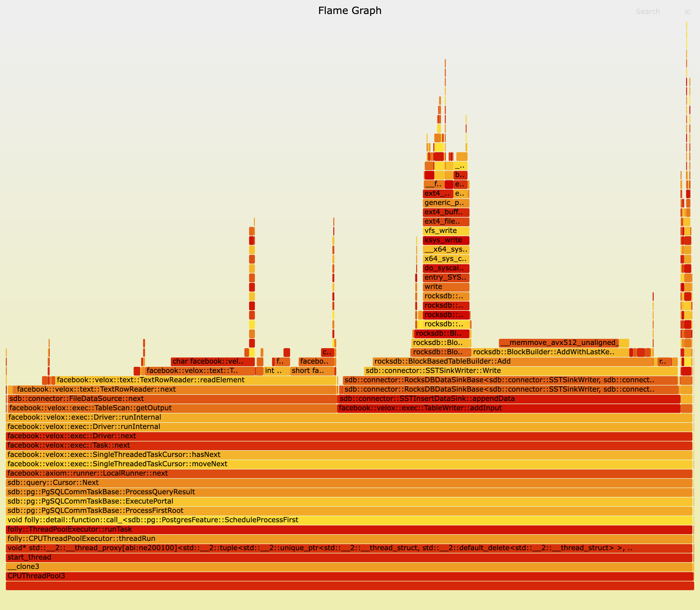Click the Flame Graph title text
Image resolution: width=700 pixels, height=610 pixels.
(x=350, y=10)
